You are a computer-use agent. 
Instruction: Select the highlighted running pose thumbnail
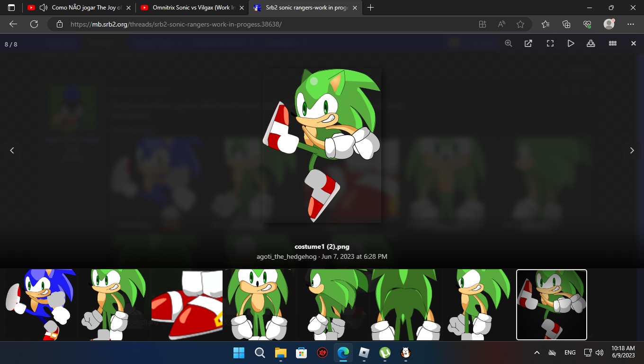(x=552, y=305)
